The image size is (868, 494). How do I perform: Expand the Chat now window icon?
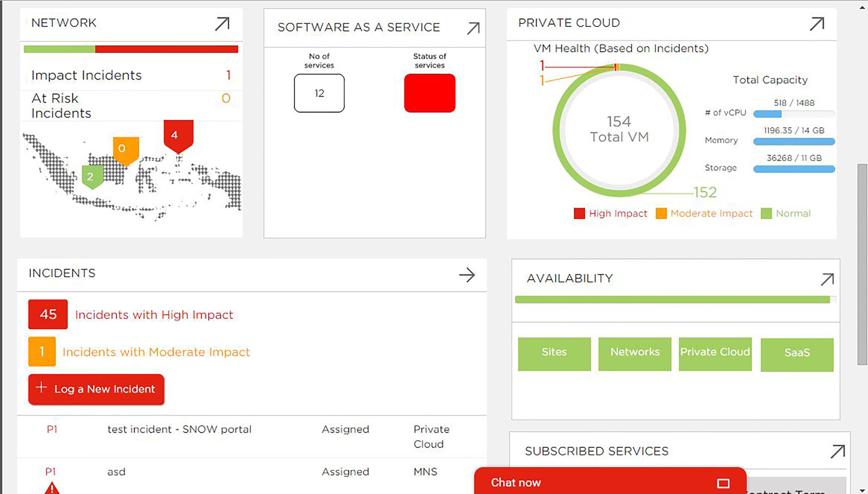pos(723,483)
